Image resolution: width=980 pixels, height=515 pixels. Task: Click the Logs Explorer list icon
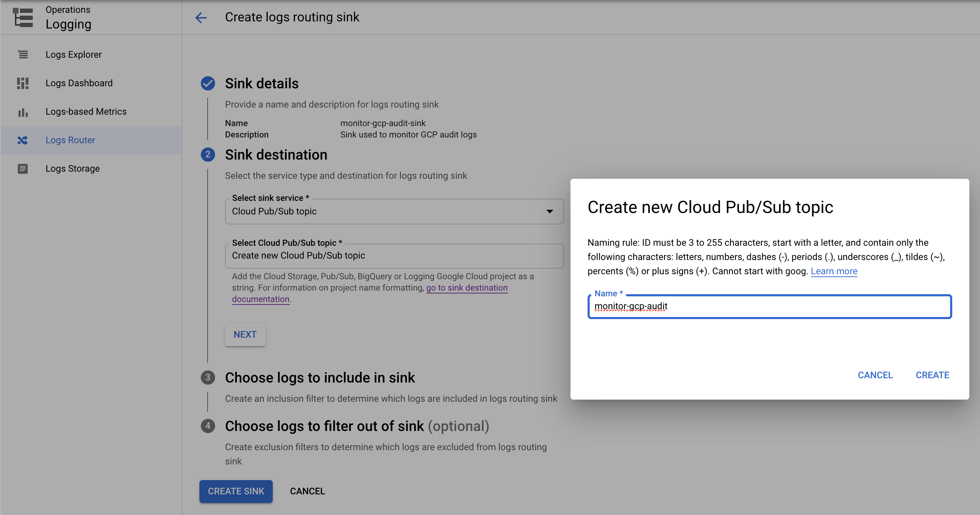pos(23,54)
